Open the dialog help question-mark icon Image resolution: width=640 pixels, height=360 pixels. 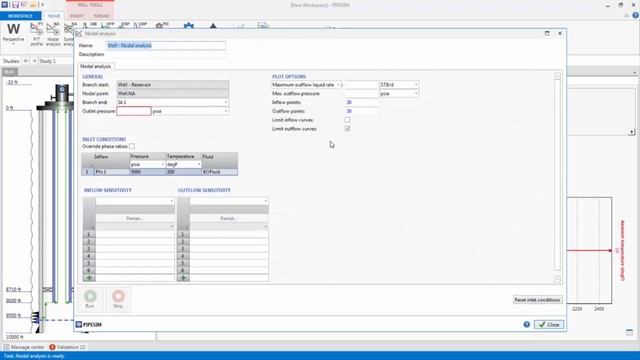pos(527,324)
